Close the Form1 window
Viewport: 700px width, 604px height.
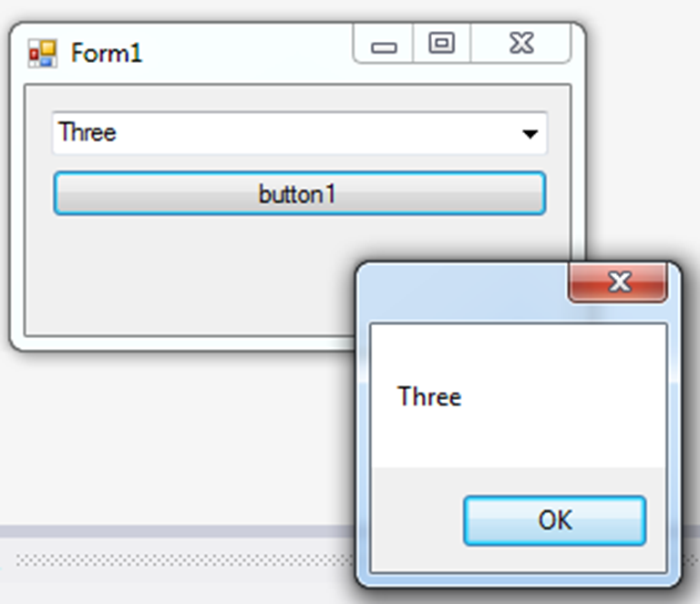click(521, 43)
